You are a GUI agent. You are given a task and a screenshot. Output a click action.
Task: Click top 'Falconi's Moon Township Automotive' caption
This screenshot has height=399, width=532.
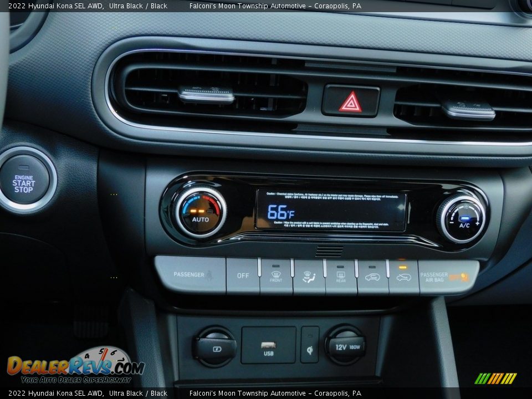click(247, 6)
